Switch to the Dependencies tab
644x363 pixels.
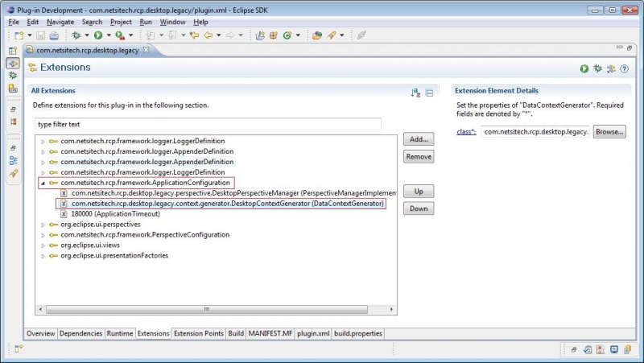coord(80,333)
